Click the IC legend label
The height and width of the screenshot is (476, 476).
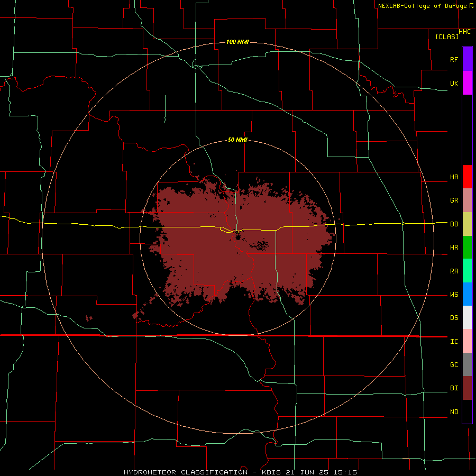454,342
